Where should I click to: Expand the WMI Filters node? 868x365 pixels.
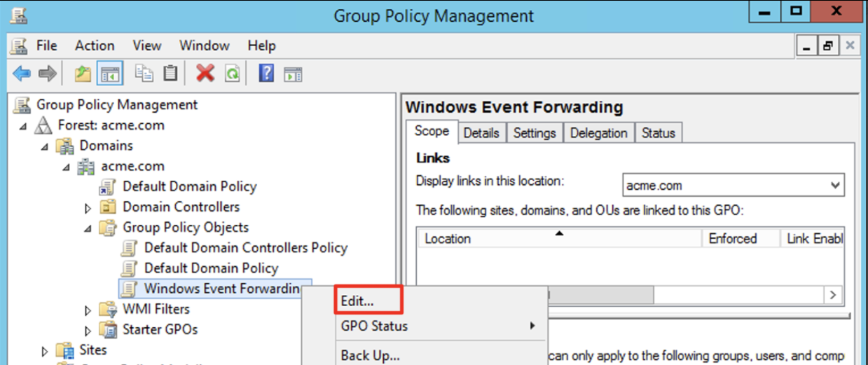[x=88, y=310]
